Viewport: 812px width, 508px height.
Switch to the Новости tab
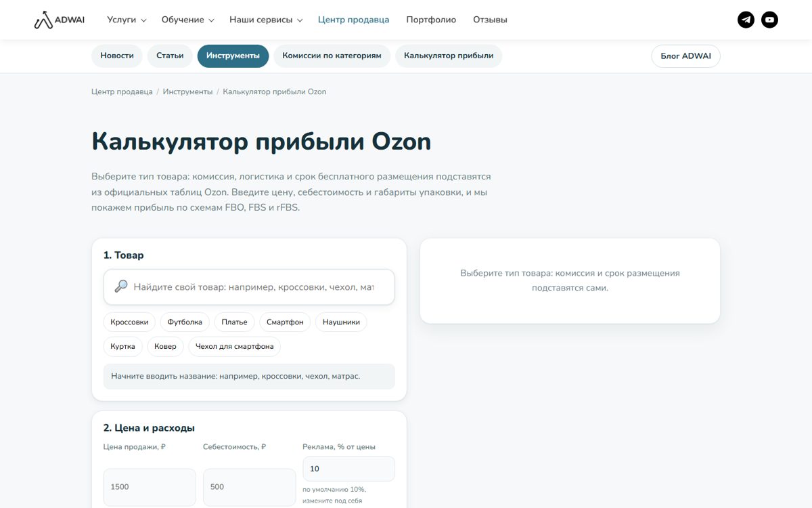pyautogui.click(x=117, y=56)
